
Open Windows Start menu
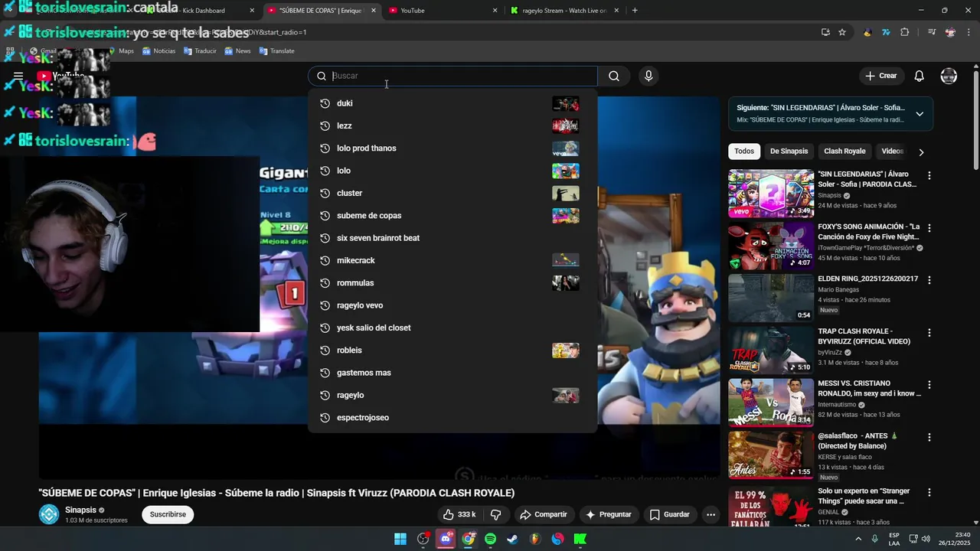point(400,539)
